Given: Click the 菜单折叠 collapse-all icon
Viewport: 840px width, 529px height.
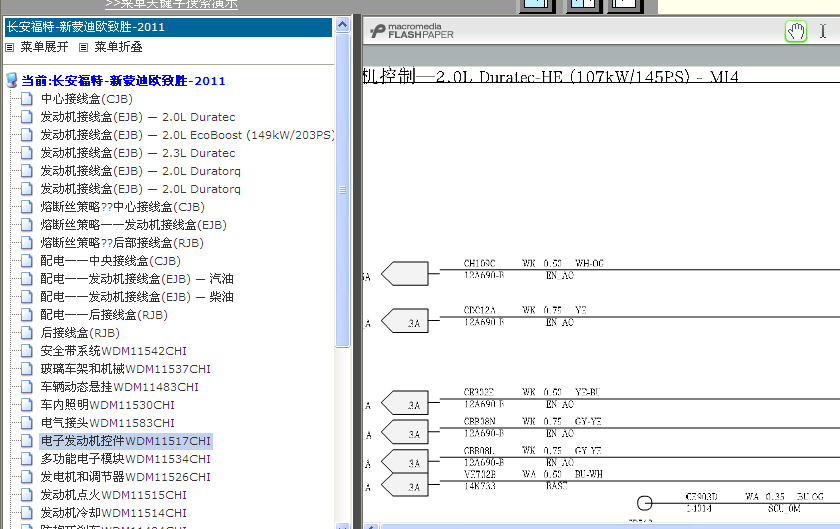Looking at the screenshot, I should point(83,47).
